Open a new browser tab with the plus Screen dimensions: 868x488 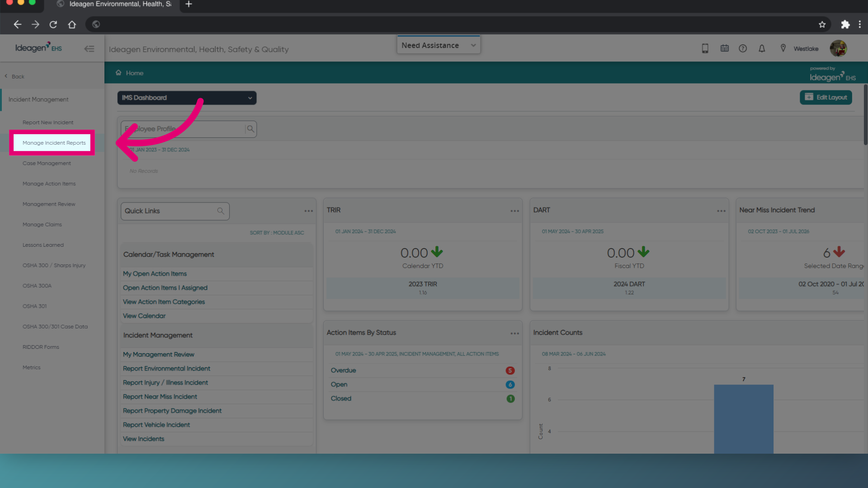189,5
